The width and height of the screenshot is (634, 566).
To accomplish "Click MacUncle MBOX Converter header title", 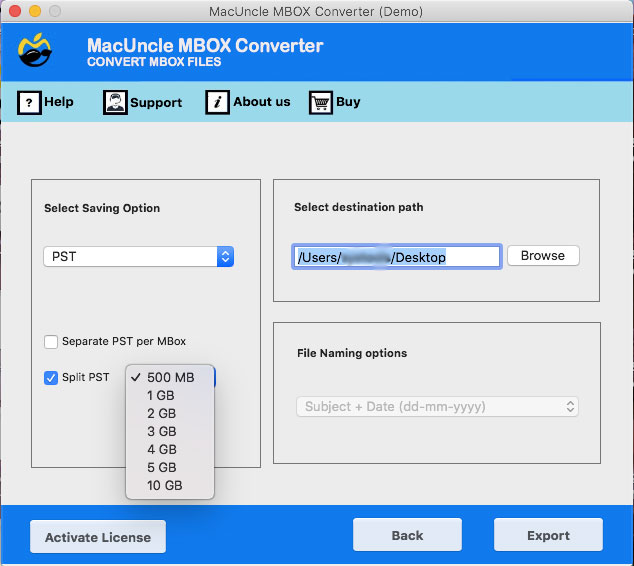I will click(x=205, y=45).
